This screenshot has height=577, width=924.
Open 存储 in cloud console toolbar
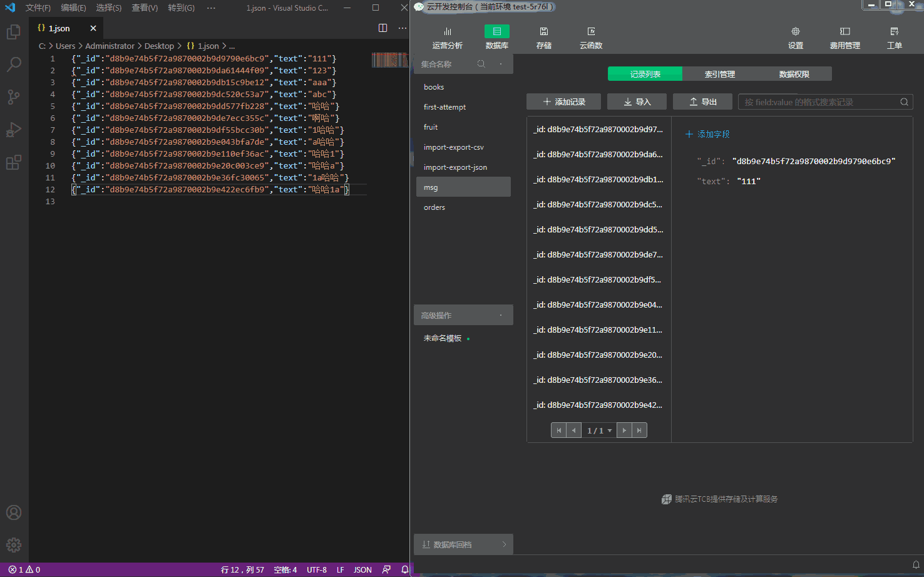pyautogui.click(x=544, y=38)
